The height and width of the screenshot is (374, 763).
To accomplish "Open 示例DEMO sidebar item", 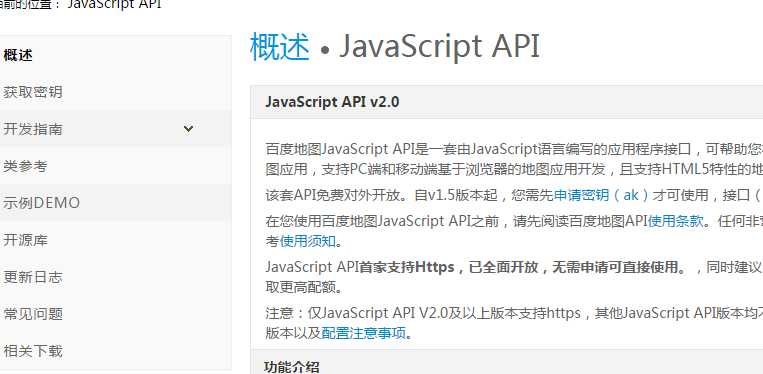I will click(x=41, y=203).
